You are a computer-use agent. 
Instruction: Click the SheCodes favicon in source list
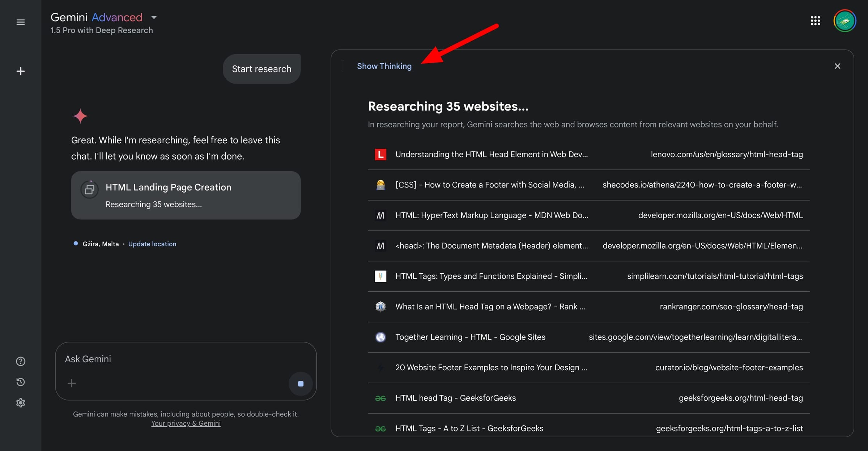pyautogui.click(x=380, y=185)
